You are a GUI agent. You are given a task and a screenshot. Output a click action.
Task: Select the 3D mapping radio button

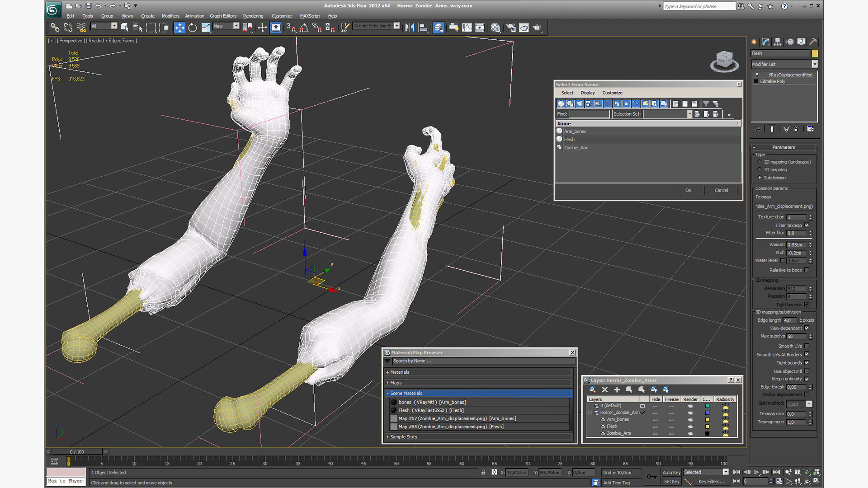759,169
